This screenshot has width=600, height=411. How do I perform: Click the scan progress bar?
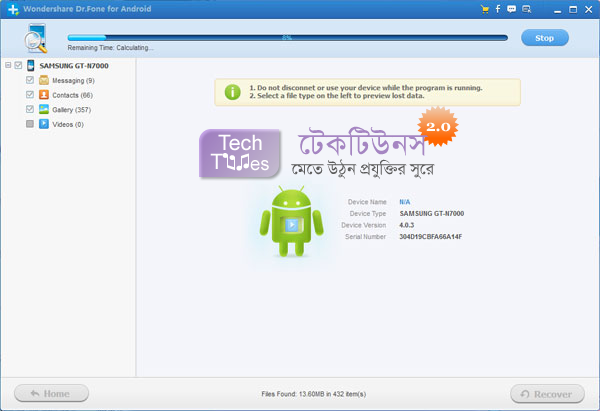pos(287,38)
